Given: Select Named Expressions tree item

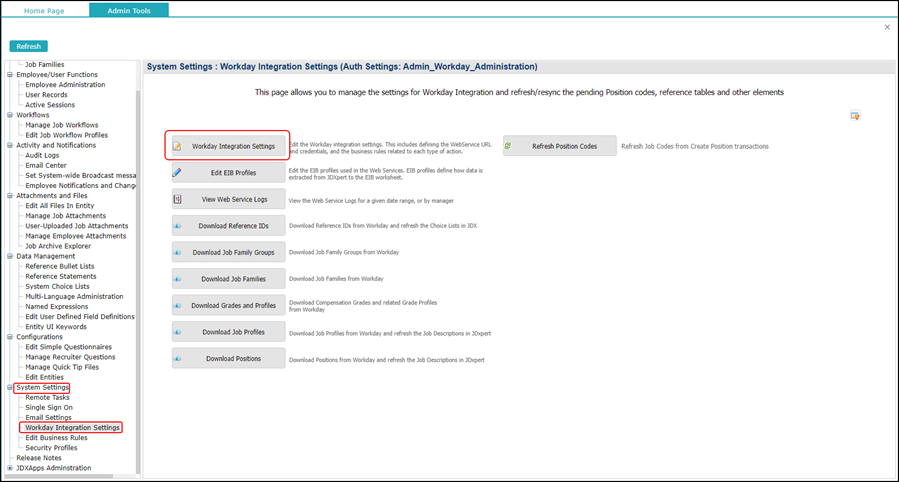Looking at the screenshot, I should [57, 307].
